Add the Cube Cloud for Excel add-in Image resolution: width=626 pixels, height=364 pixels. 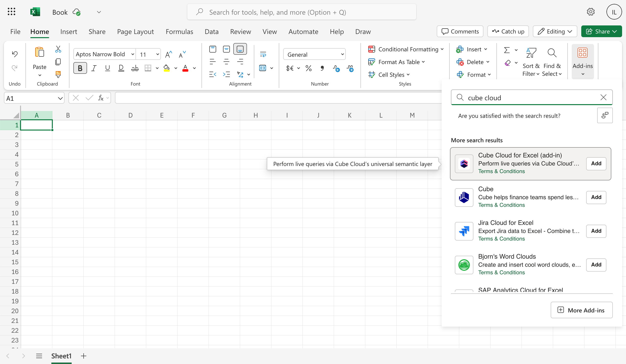pyautogui.click(x=596, y=163)
